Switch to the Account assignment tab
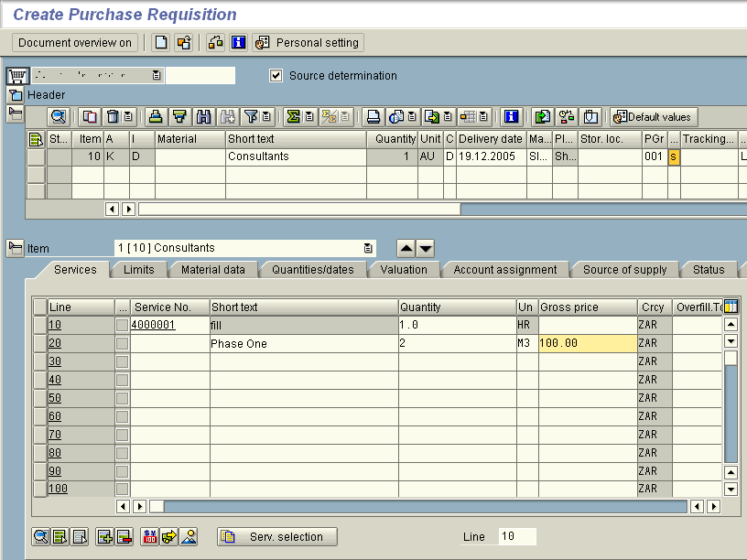Image resolution: width=747 pixels, height=560 pixels. pyautogui.click(x=504, y=269)
